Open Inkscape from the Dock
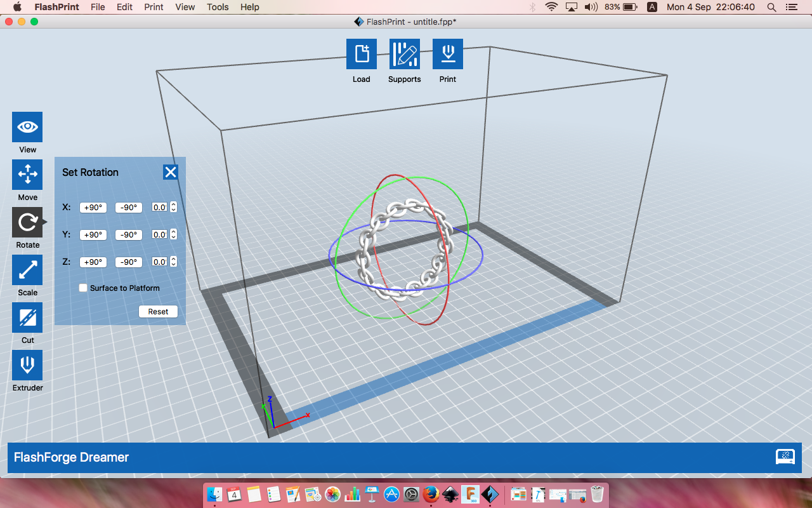The height and width of the screenshot is (508, 812). (x=451, y=494)
